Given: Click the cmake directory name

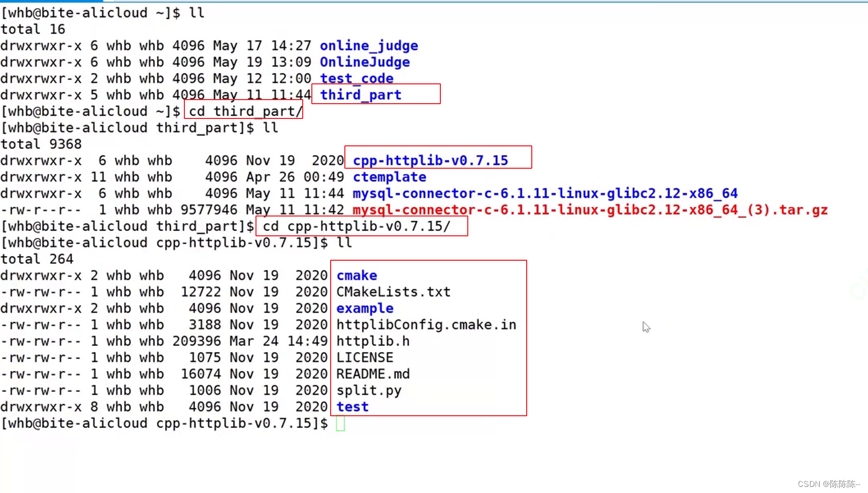Looking at the screenshot, I should (x=357, y=275).
